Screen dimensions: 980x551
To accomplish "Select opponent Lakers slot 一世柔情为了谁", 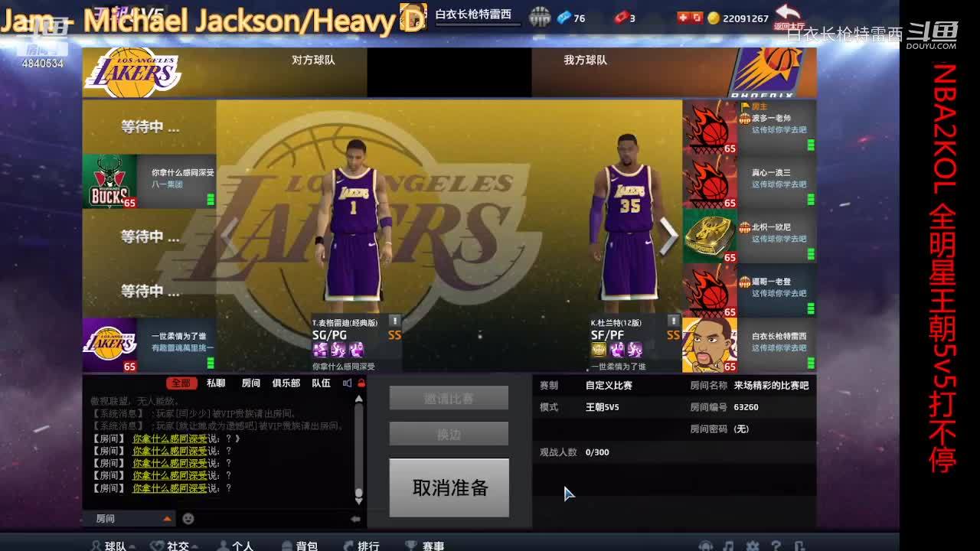I will 149,345.
